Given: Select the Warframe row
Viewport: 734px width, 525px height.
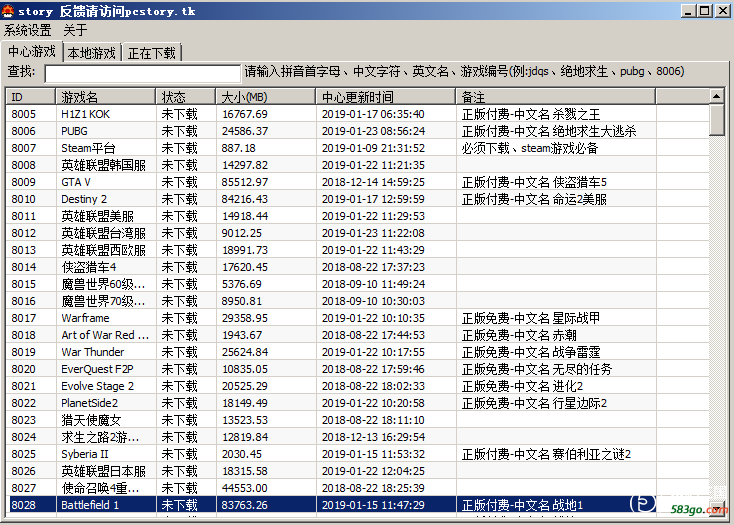Looking at the screenshot, I should pyautogui.click(x=358, y=318).
